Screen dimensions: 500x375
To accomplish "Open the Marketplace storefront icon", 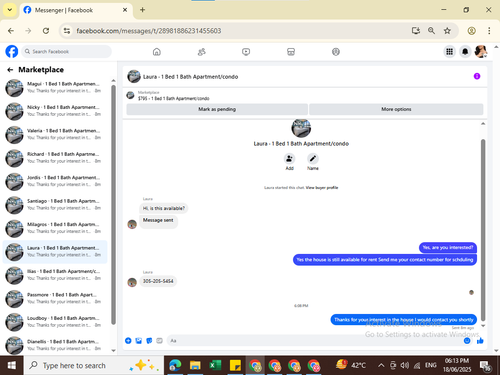I will coord(291,52).
